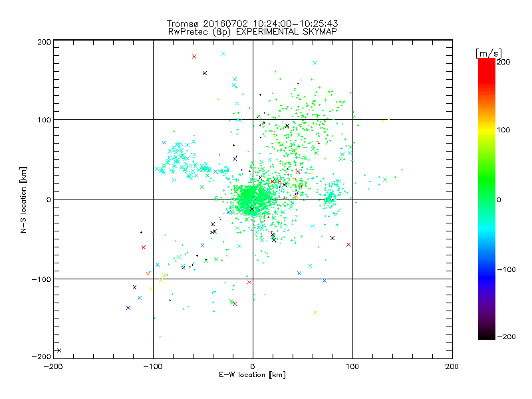The height and width of the screenshot is (399, 532).
Task: Click the y-axis '100' tick label
Action: coord(44,120)
